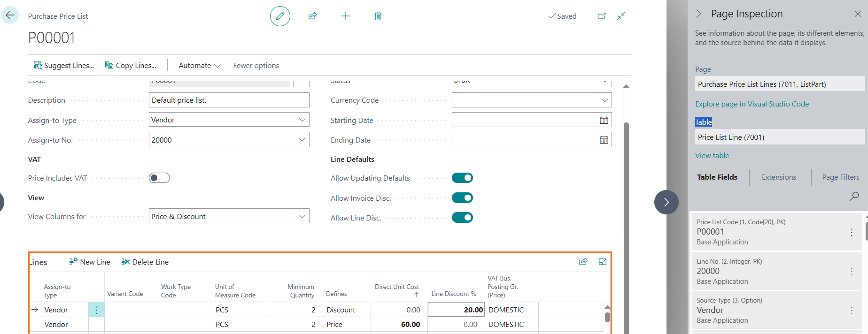This screenshot has width=868, height=334.
Task: Search table fields with magnifier icon
Action: pyautogui.click(x=854, y=196)
